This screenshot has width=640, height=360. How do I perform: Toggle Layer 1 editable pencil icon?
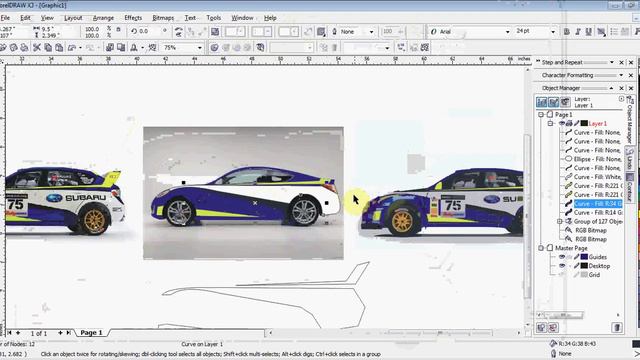tap(576, 123)
